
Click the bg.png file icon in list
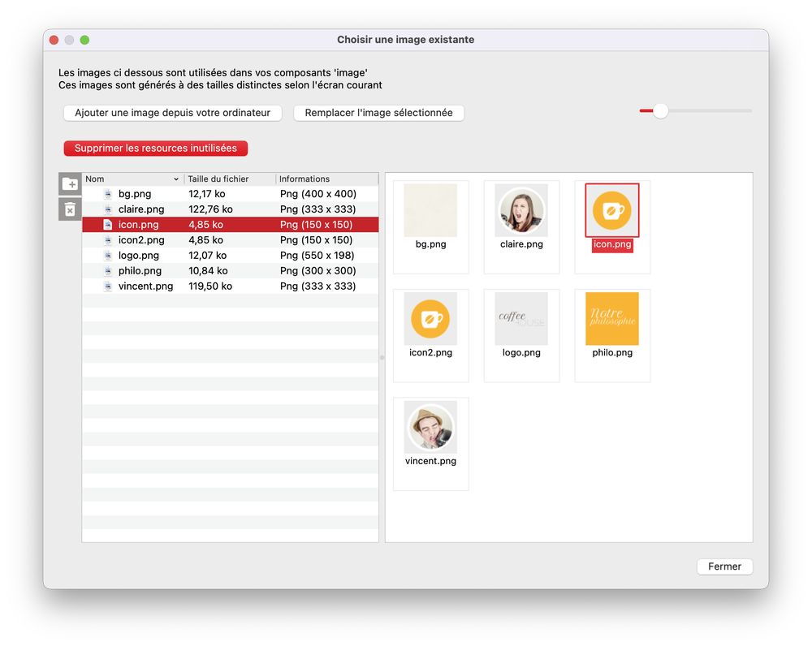pos(108,194)
